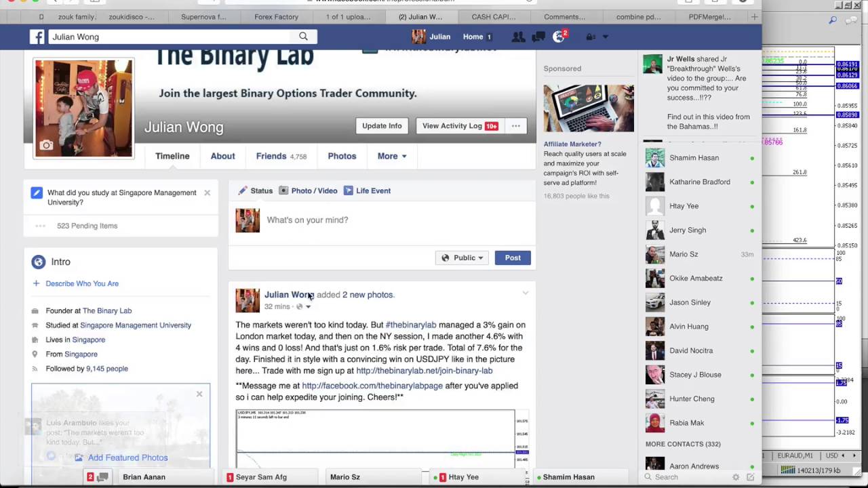868x488 pixels.
Task: Open the Friends tab
Action: pyautogui.click(x=281, y=156)
